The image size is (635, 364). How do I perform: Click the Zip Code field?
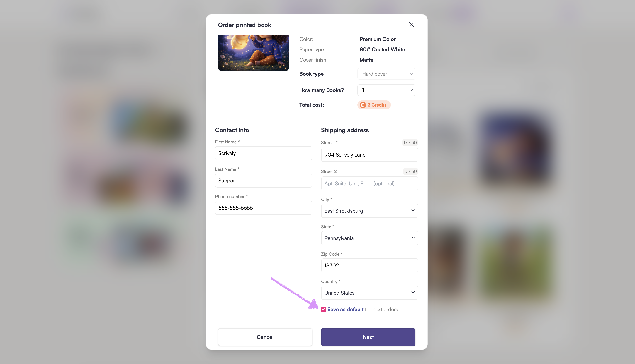369,265
